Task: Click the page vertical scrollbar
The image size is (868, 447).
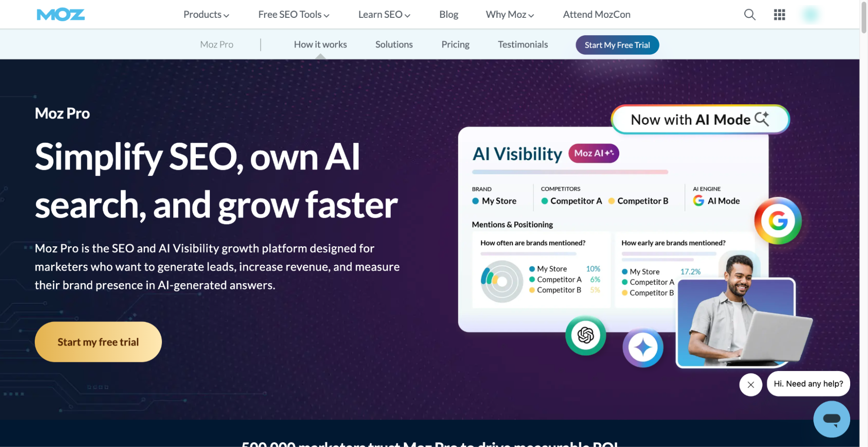Action: [864, 17]
